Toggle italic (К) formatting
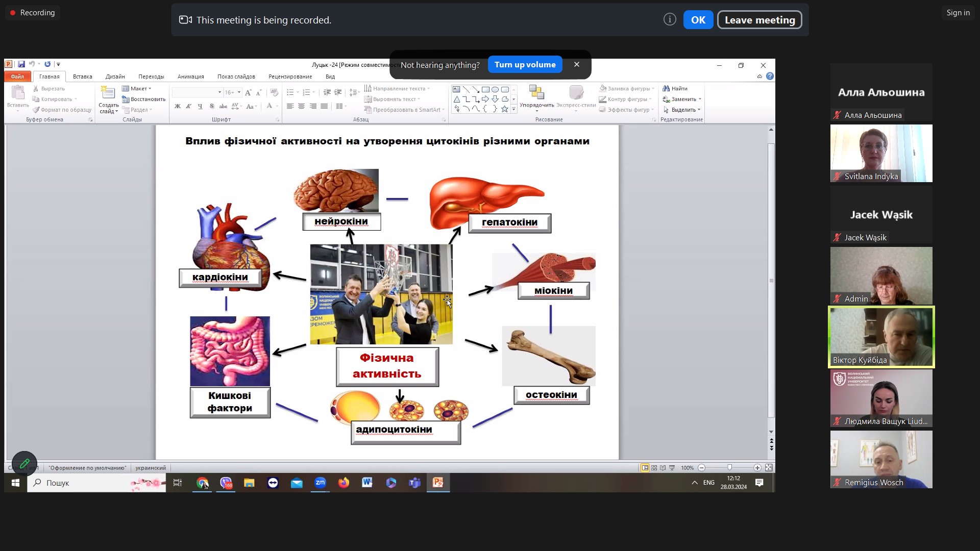 coord(189,106)
